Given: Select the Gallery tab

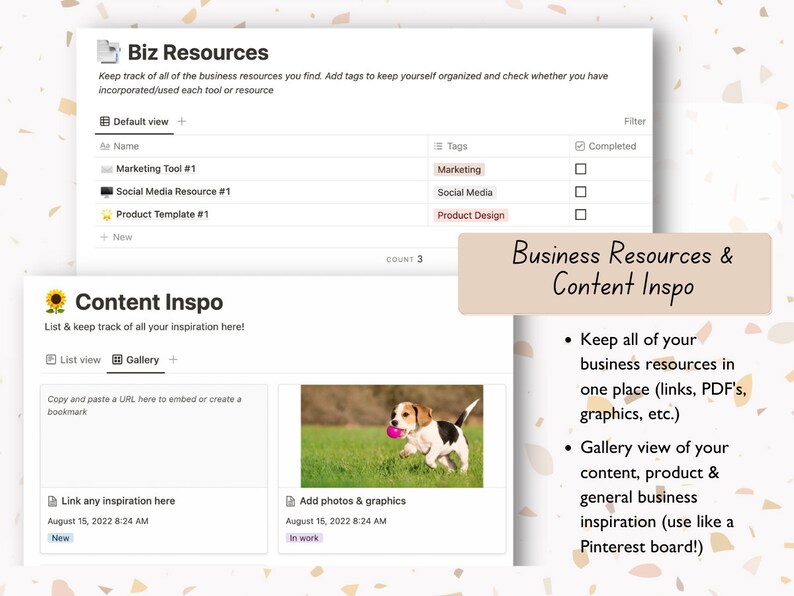Looking at the screenshot, I should point(136,360).
